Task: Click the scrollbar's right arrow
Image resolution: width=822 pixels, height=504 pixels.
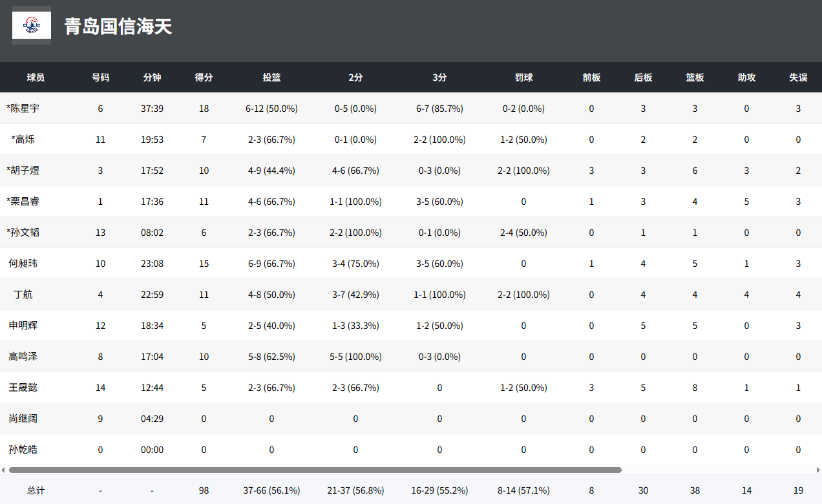Action: pyautogui.click(x=818, y=470)
